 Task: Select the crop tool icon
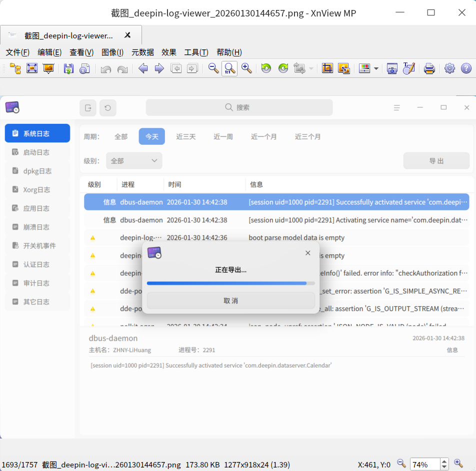327,68
